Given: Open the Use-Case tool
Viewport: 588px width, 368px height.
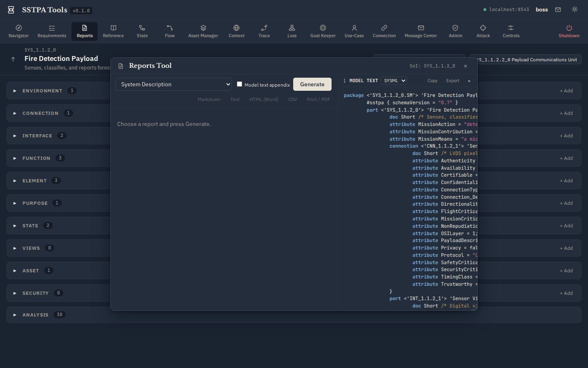Looking at the screenshot, I should pyautogui.click(x=354, y=31).
